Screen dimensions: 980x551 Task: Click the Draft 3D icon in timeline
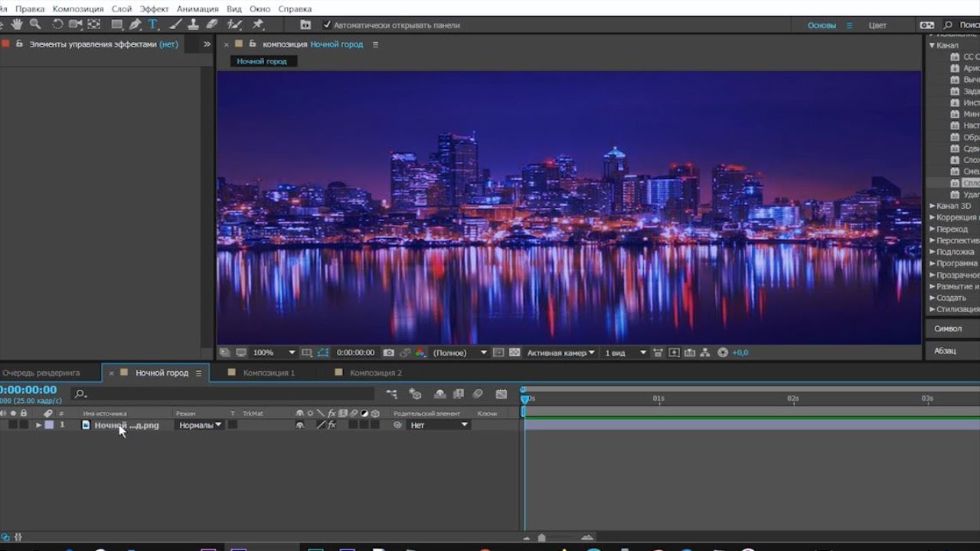pyautogui.click(x=416, y=394)
